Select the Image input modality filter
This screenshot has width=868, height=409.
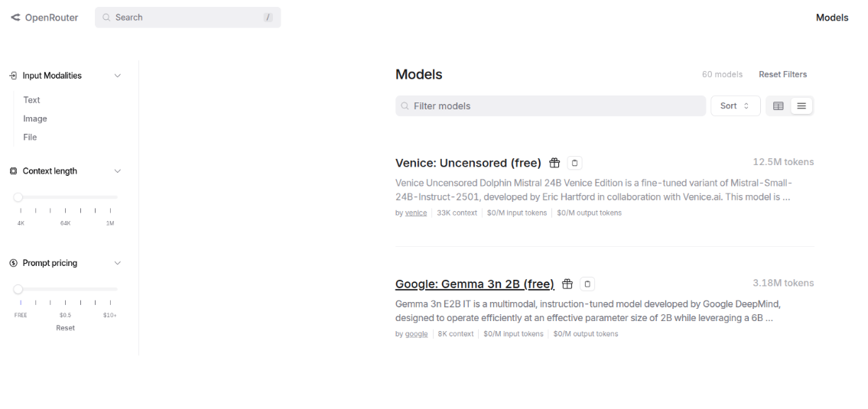(x=35, y=118)
